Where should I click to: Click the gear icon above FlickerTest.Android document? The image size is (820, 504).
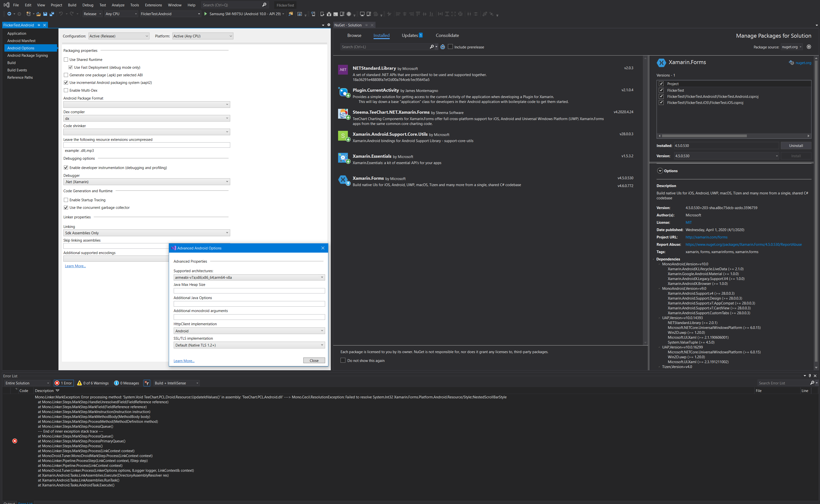329,25
